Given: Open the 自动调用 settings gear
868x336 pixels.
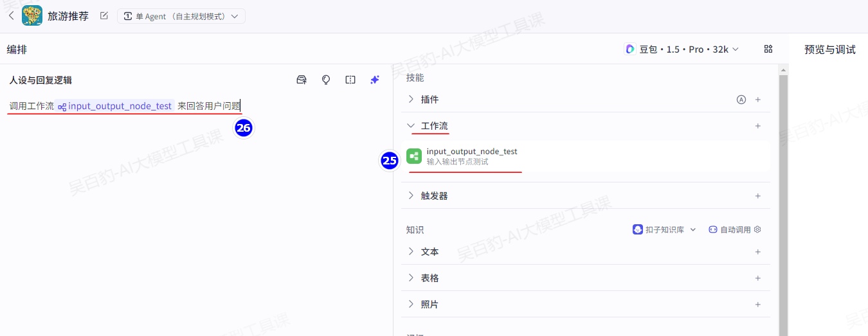Looking at the screenshot, I should point(757,229).
